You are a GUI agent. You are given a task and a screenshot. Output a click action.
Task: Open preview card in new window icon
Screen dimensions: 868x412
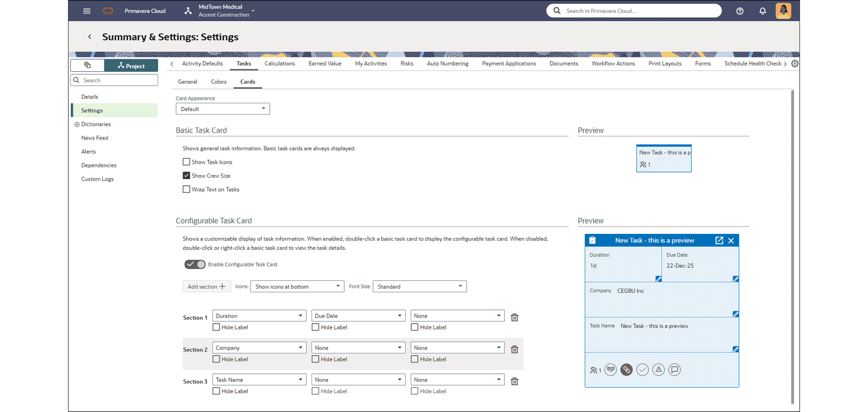719,241
